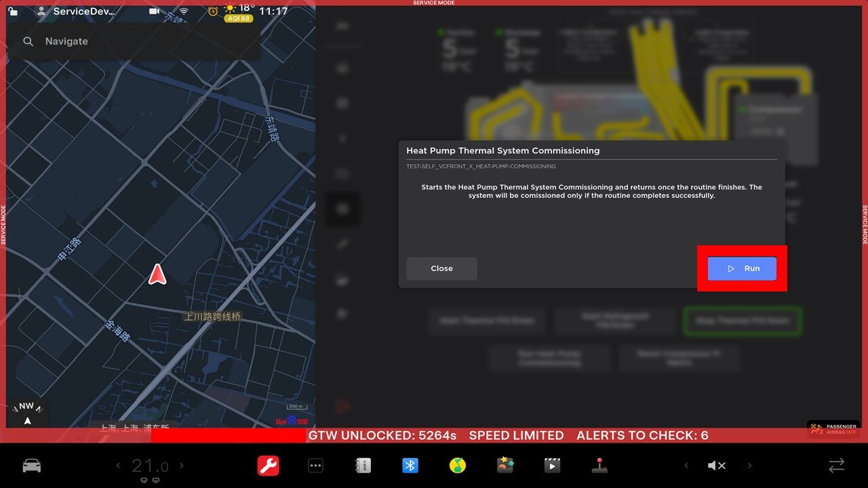Open the three-dot app launcher
This screenshot has height=488, width=868.
pyautogui.click(x=315, y=466)
